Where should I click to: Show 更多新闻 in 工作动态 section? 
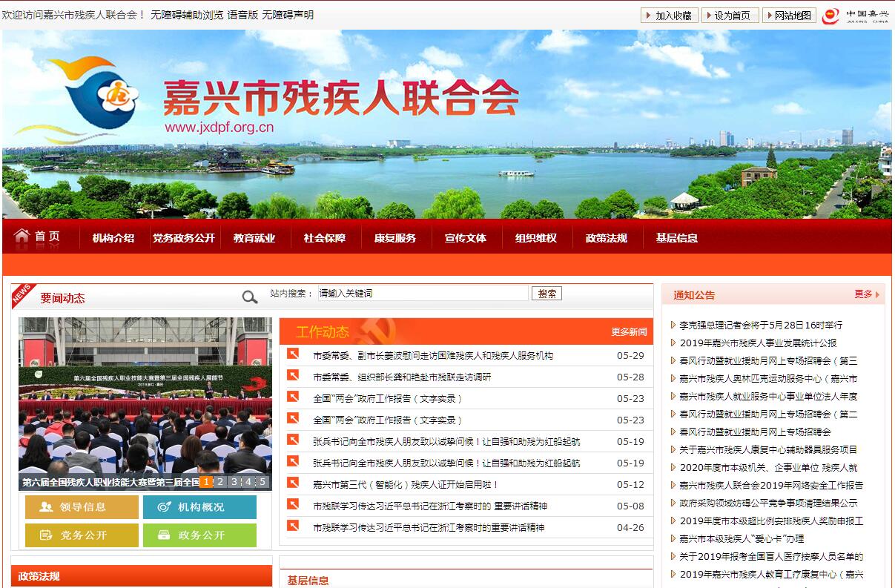click(x=628, y=332)
